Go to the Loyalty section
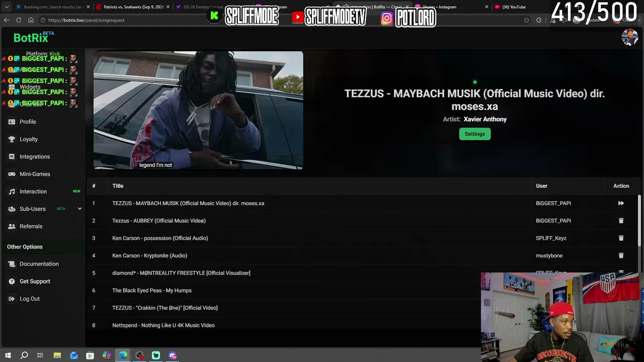The width and height of the screenshot is (644, 362). pos(29,139)
